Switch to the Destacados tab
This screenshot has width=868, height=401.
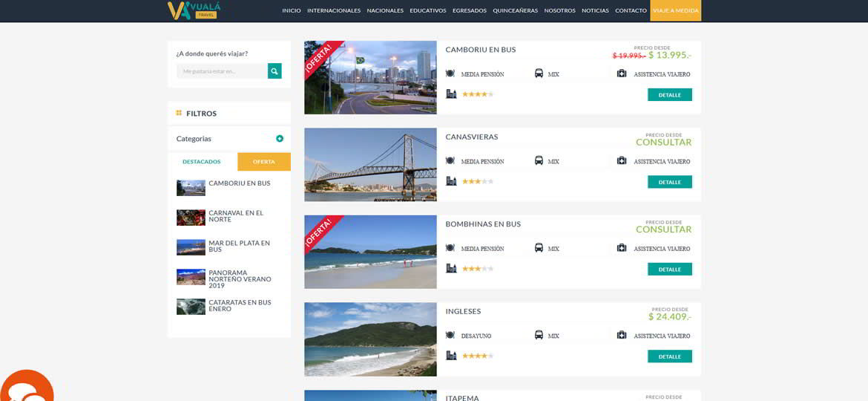tap(202, 162)
